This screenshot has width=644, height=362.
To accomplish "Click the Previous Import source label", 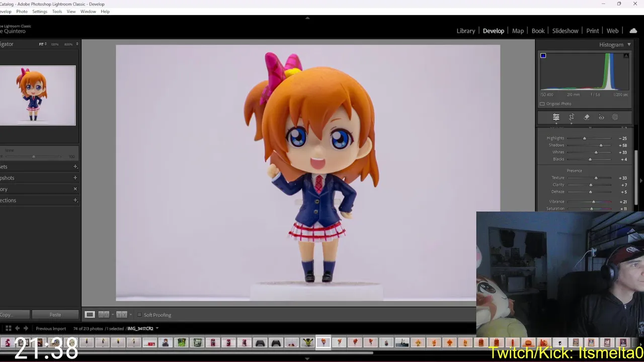I will coord(51,328).
